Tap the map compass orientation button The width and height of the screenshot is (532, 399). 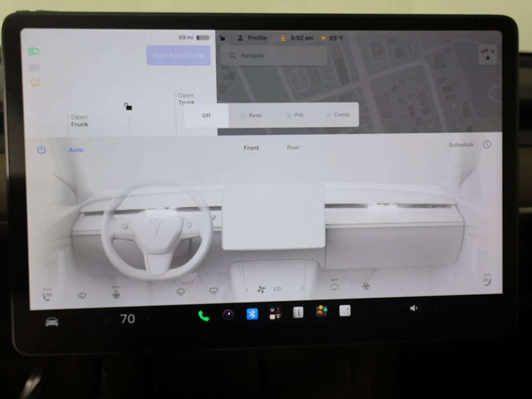pyautogui.click(x=487, y=55)
